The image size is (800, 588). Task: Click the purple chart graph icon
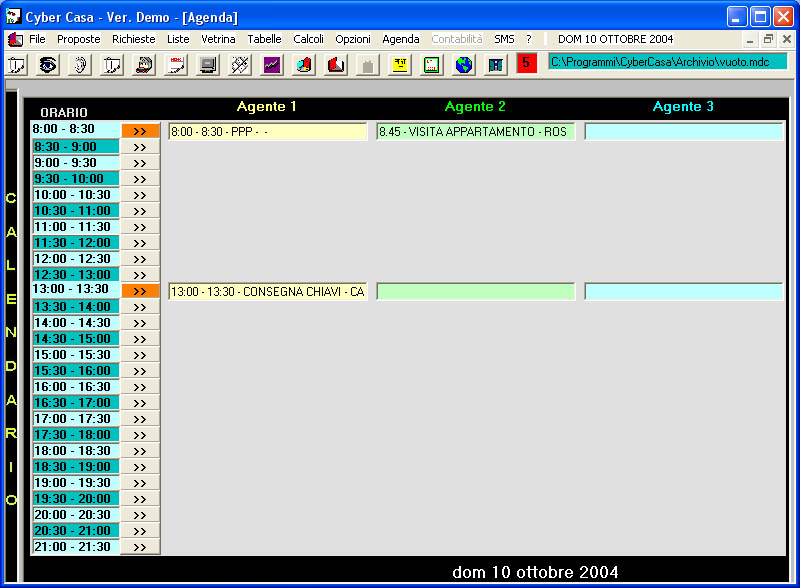click(272, 65)
